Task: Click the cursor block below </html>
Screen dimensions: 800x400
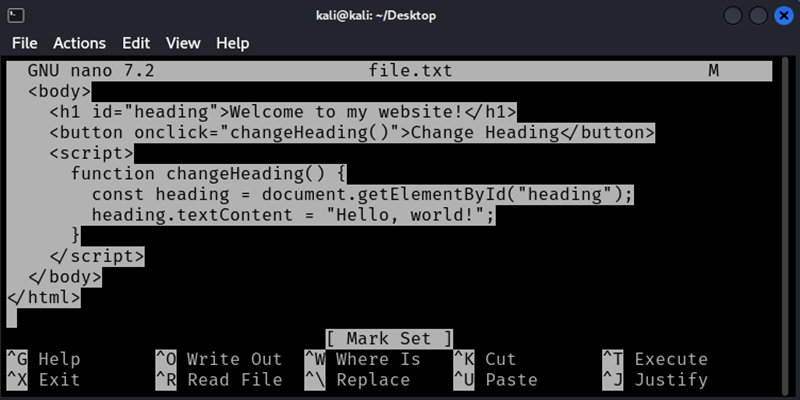Action: (x=12, y=318)
